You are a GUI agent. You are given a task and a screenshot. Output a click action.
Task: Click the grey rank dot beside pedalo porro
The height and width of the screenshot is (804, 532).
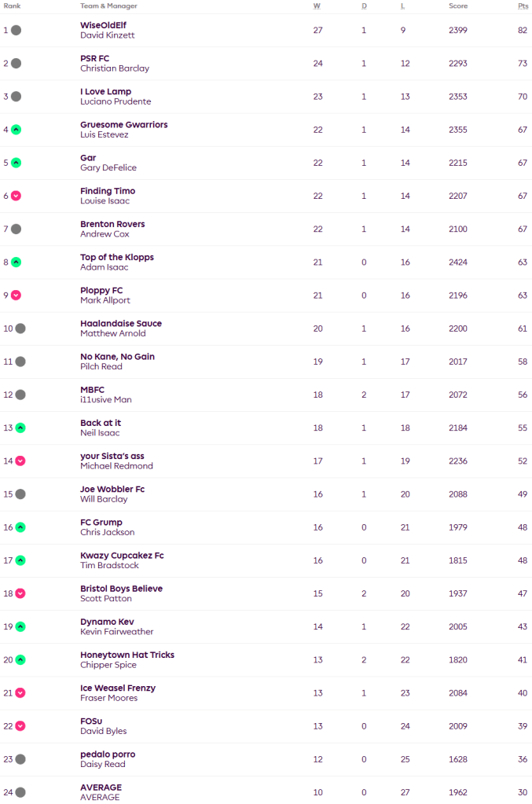coord(20,759)
